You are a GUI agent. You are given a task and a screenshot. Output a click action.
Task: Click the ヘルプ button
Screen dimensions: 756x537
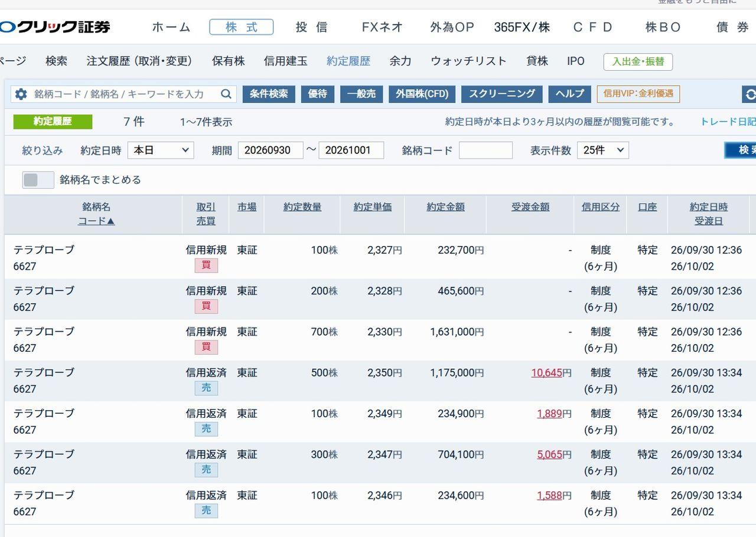tap(570, 94)
